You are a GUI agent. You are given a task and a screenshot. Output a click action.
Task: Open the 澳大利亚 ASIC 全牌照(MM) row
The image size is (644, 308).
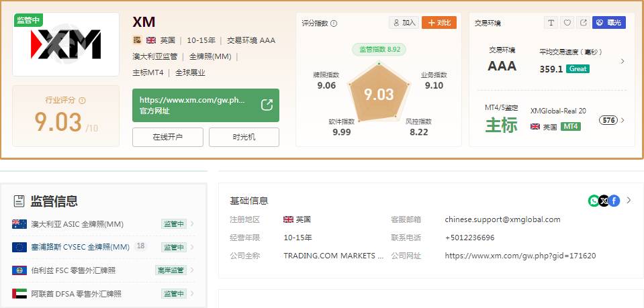[x=103, y=224]
